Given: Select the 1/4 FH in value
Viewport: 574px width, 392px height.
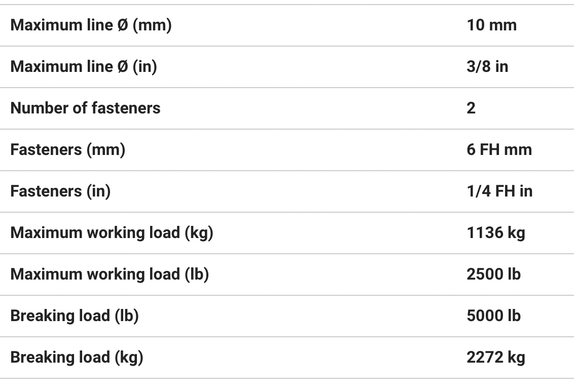Looking at the screenshot, I should (x=499, y=191).
